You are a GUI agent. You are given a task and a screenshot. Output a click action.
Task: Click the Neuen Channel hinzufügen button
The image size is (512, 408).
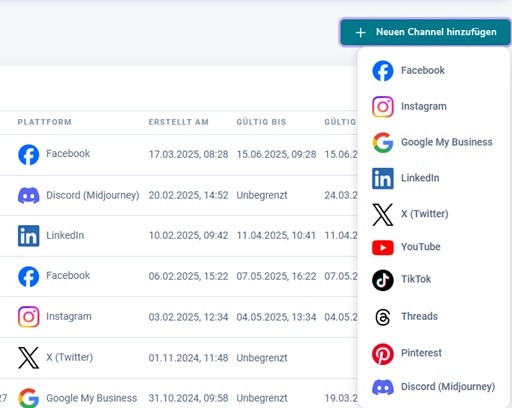tap(425, 32)
